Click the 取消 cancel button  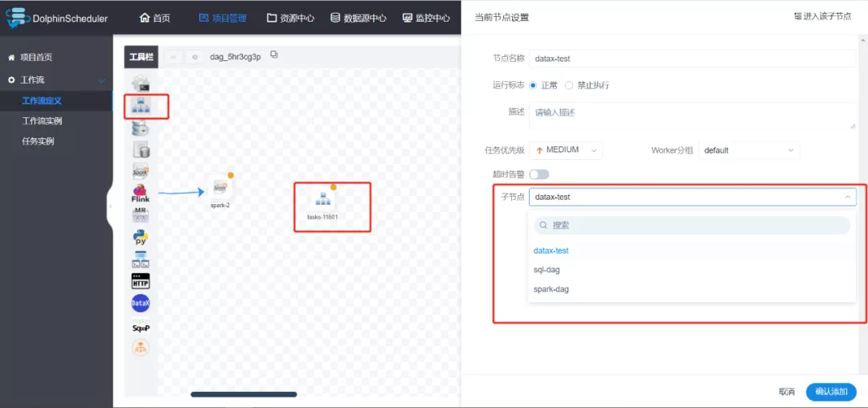pos(787,392)
